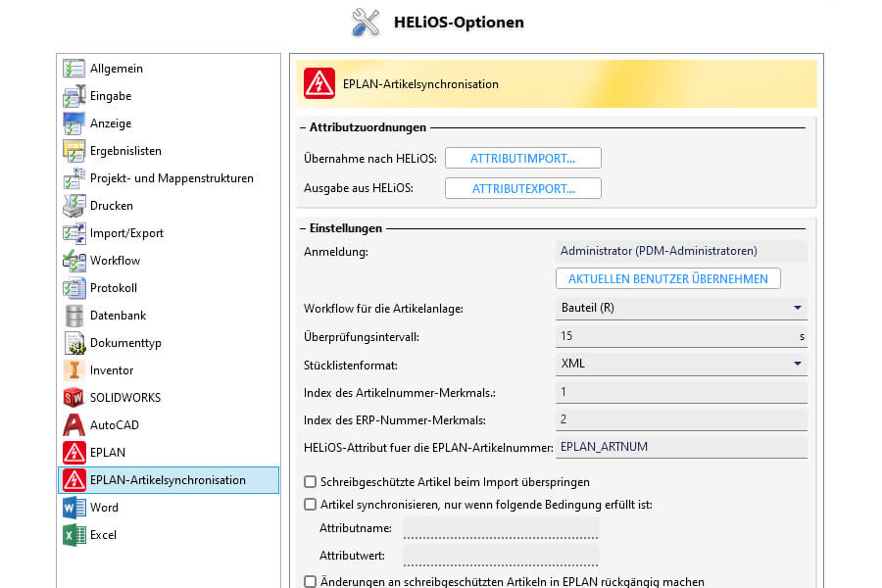Click the EPLAN-Artikelsynchronisation sidebar icon
Image resolution: width=882 pixels, height=588 pixels.
(73, 480)
